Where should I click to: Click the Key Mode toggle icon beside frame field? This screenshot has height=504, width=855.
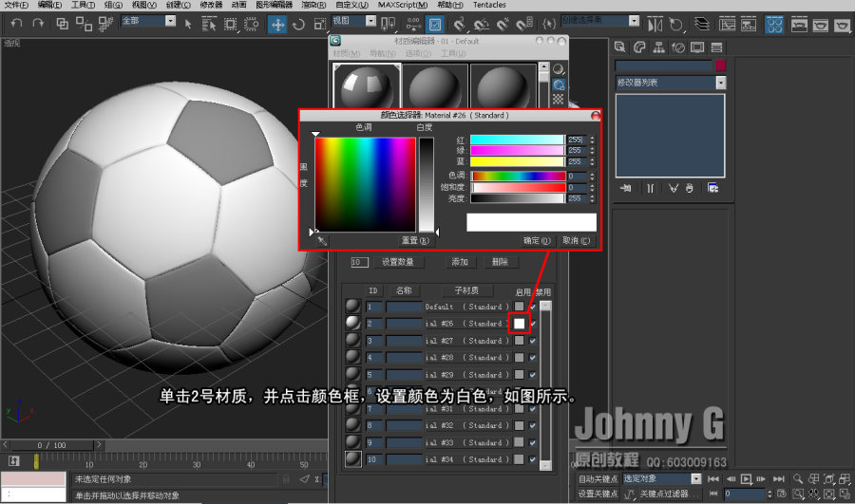(713, 494)
